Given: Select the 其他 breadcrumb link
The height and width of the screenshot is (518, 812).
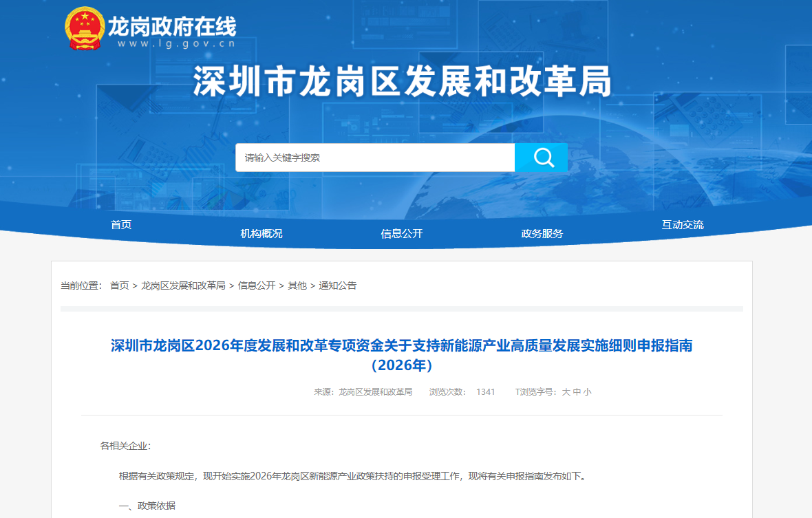Looking at the screenshot, I should click(x=297, y=285).
